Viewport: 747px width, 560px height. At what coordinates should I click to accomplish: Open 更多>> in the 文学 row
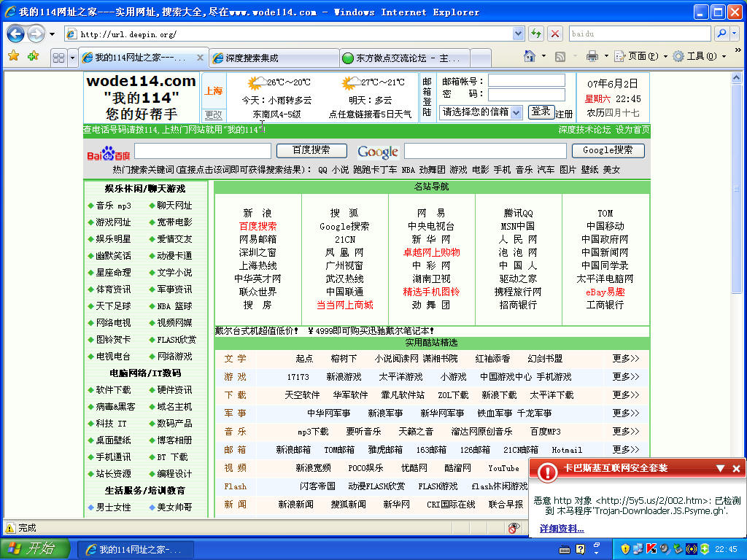[x=625, y=358]
